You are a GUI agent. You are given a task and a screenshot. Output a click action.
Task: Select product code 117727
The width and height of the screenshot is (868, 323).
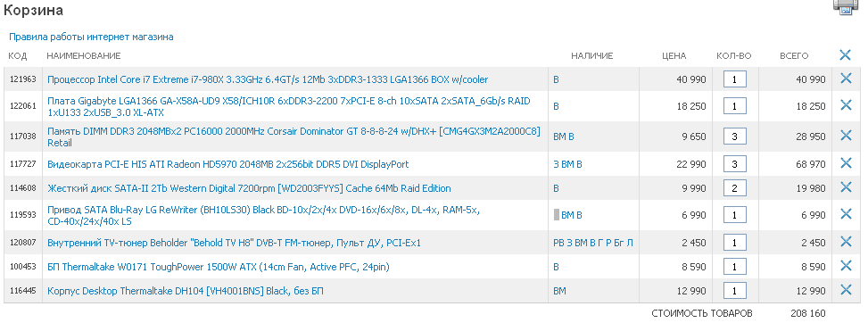pos(22,164)
